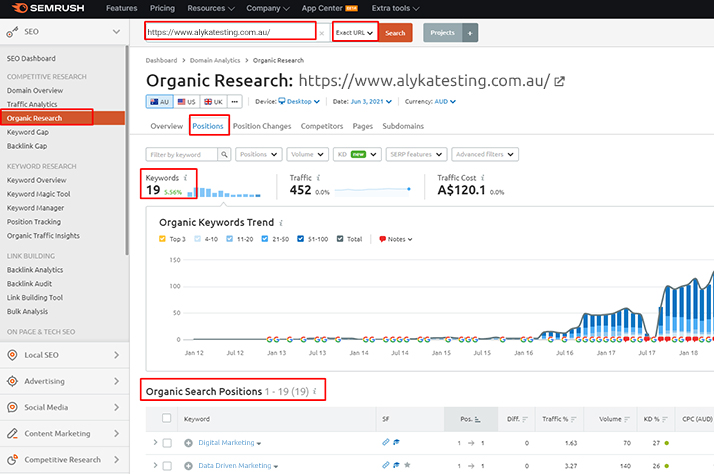Click the orange Search button

tap(395, 33)
